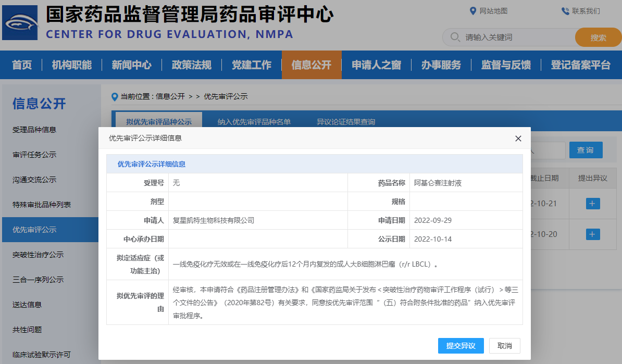Click the 取消 button in dialog
This screenshot has width=622, height=364.
[x=504, y=346]
